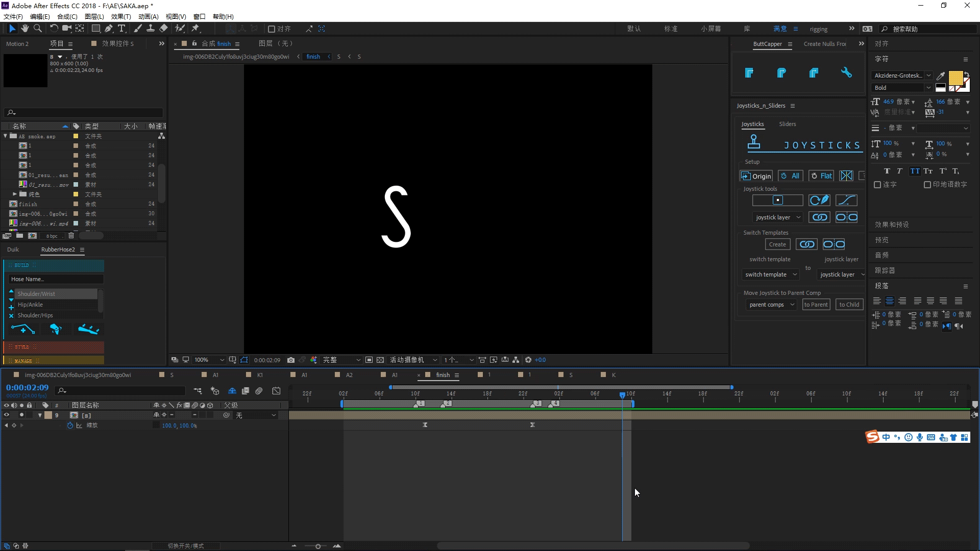Click the yellow fill color swatch
Image resolution: width=980 pixels, height=551 pixels.
tap(955, 78)
